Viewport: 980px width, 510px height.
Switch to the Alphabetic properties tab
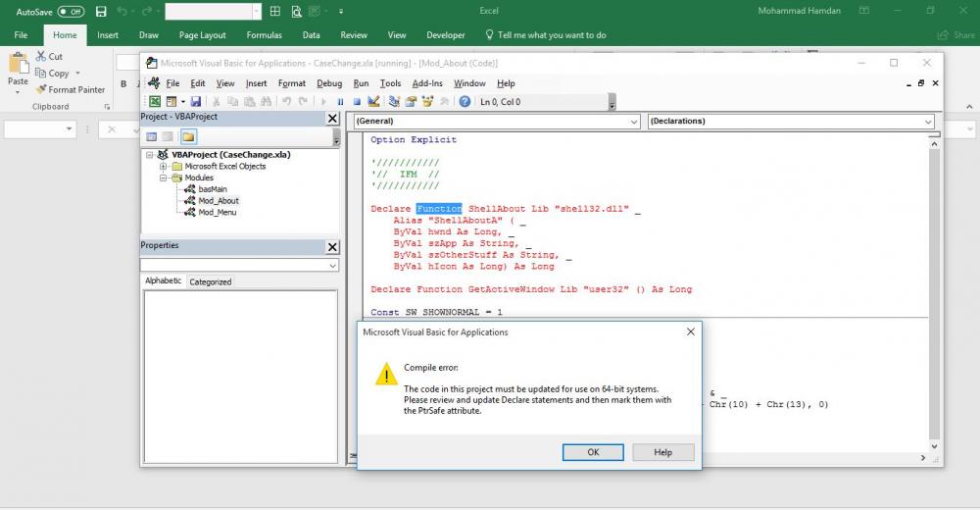tap(163, 280)
